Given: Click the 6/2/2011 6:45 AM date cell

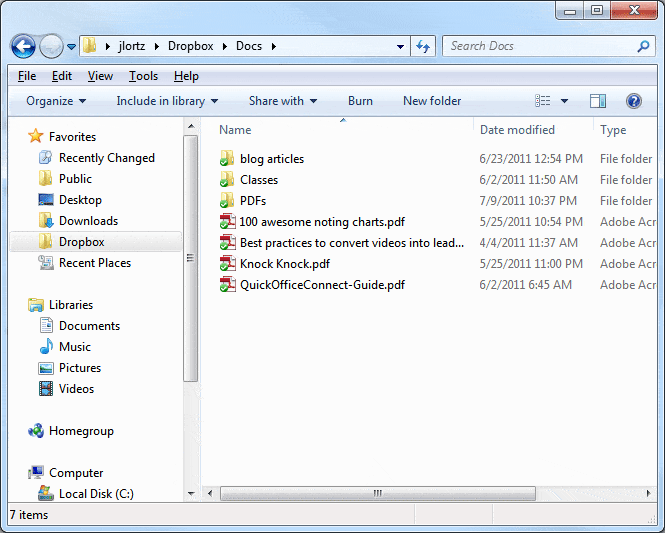Looking at the screenshot, I should 525,285.
